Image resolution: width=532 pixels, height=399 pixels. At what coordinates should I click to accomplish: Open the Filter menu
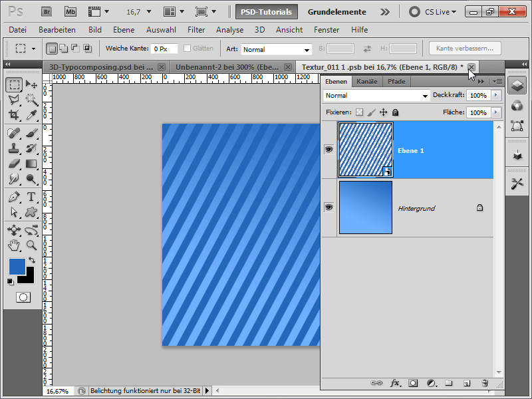(x=196, y=30)
